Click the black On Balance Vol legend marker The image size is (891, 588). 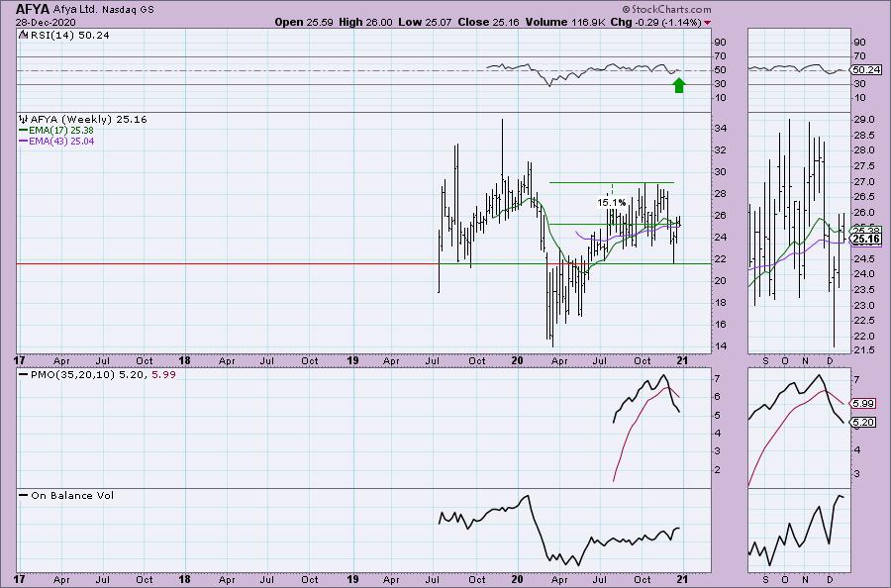(x=24, y=495)
